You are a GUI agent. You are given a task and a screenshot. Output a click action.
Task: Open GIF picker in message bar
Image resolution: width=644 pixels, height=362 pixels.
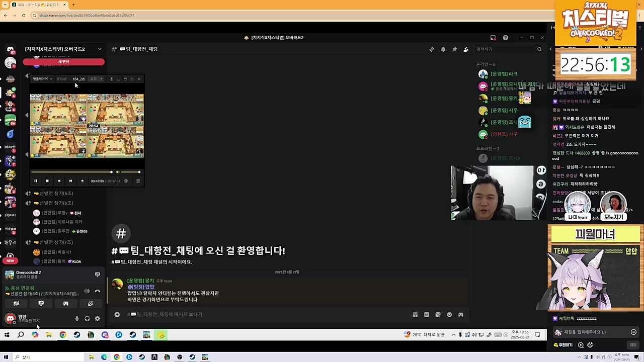(427, 315)
